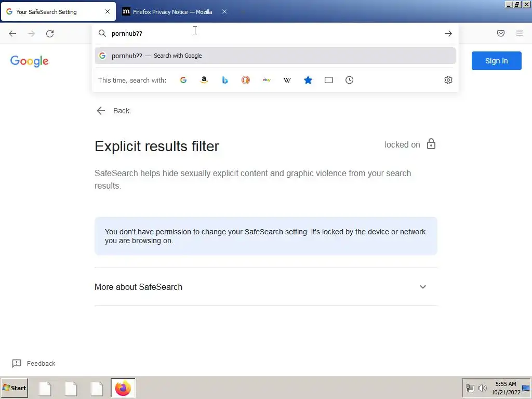Image resolution: width=532 pixels, height=399 pixels.
Task: Click the Firefox icon in the taskbar
Action: pos(123,388)
